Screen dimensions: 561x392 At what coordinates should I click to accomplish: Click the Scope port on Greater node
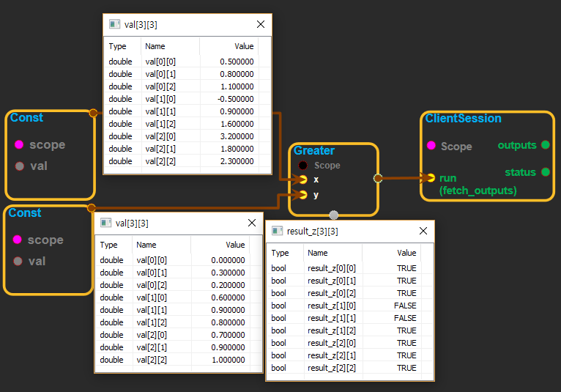[x=302, y=166]
